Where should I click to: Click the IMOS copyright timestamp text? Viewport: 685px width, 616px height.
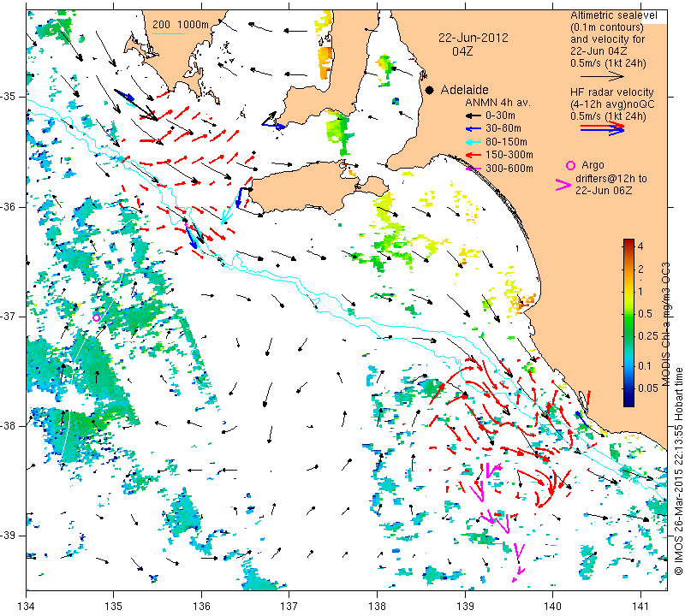point(678,471)
